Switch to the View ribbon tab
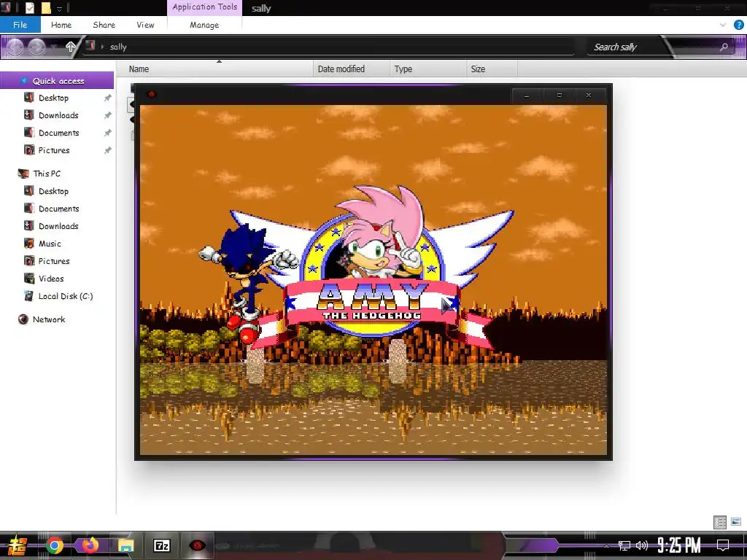This screenshot has width=747, height=560. point(145,25)
